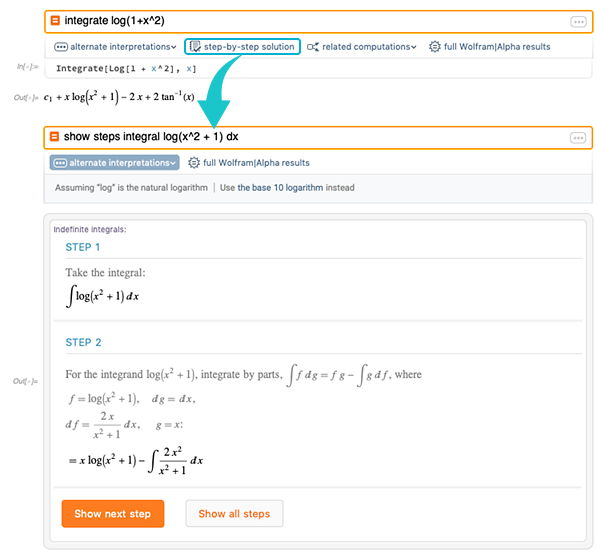Screen dimensions: 597x560
Task: Expand the related computations dropdown
Action: click(x=362, y=47)
